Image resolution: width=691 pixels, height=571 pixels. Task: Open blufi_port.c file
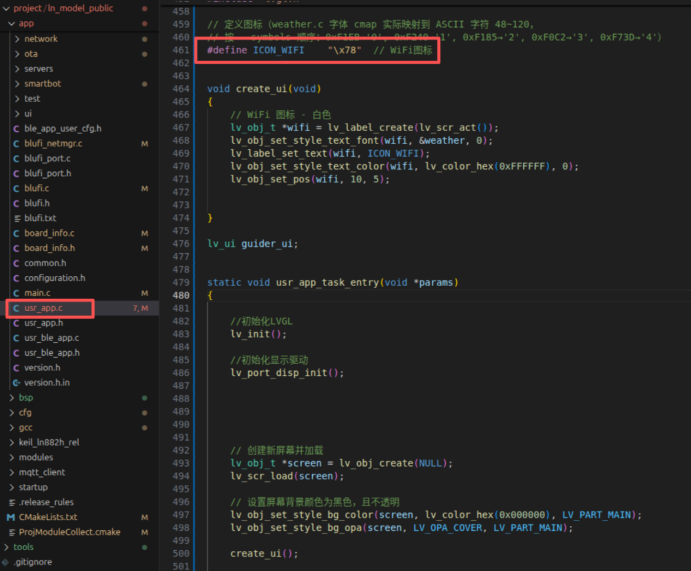coord(47,158)
